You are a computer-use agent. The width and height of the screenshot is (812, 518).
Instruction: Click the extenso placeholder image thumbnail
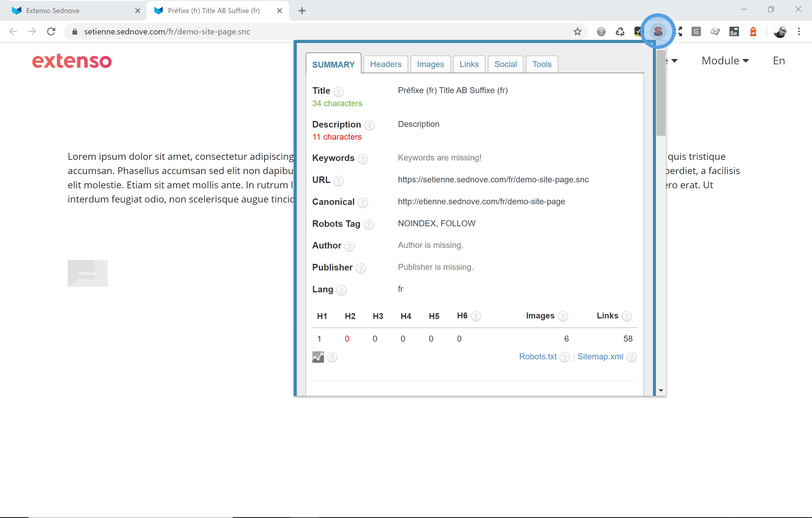87,273
